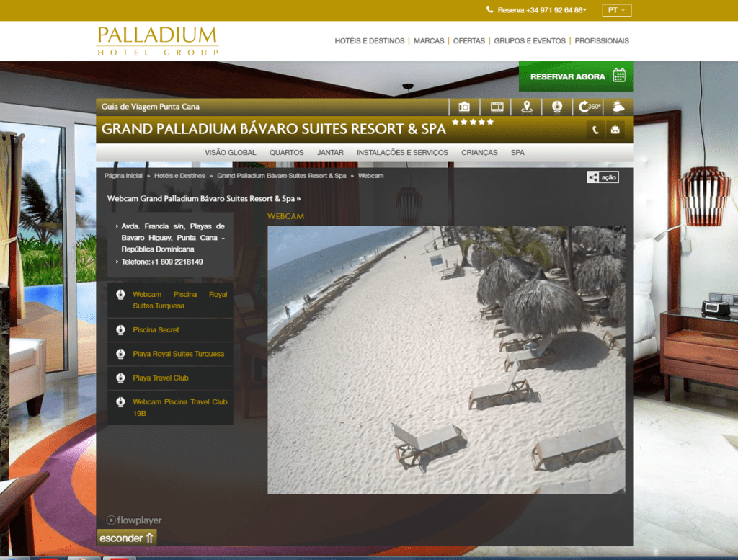This screenshot has width=738, height=560.
Task: Click the five star rating
Action: pos(473,122)
